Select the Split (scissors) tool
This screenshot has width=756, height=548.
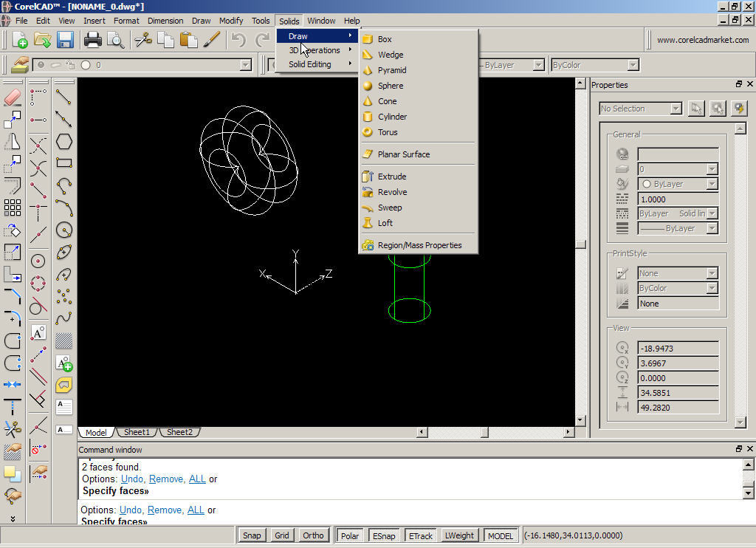(13, 428)
